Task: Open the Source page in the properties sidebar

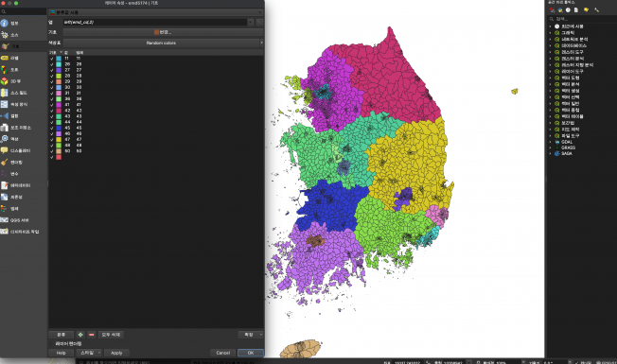Action: coord(23,35)
